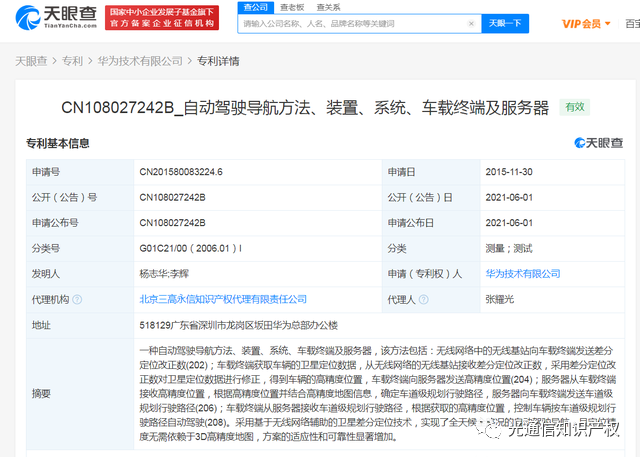Show help icon next to 代理人

coord(424,299)
